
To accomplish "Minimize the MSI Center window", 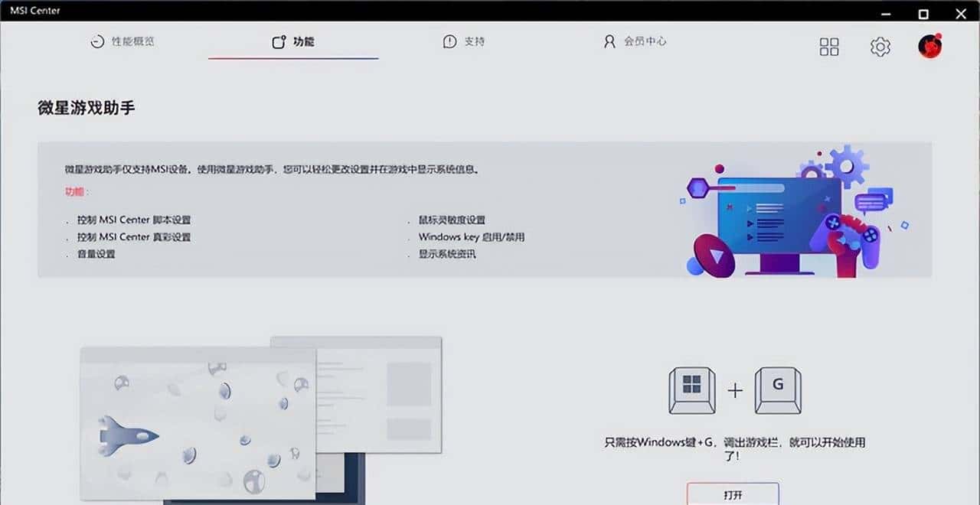I will point(886,13).
